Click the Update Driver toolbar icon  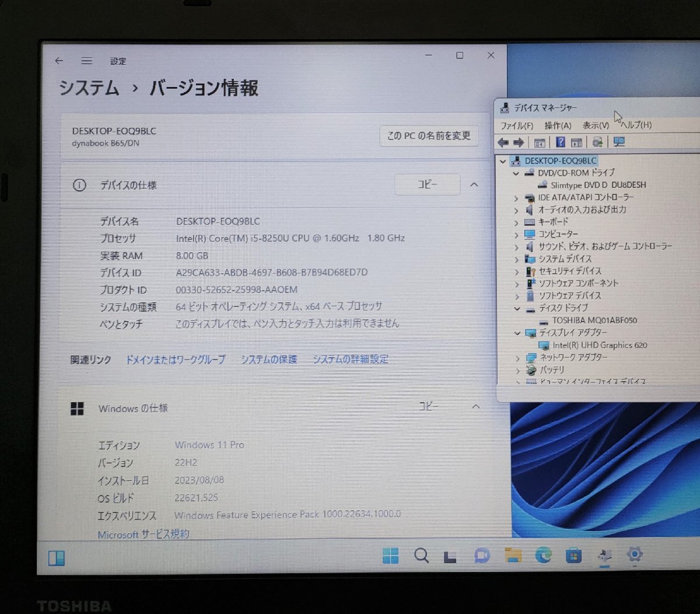pyautogui.click(x=598, y=142)
